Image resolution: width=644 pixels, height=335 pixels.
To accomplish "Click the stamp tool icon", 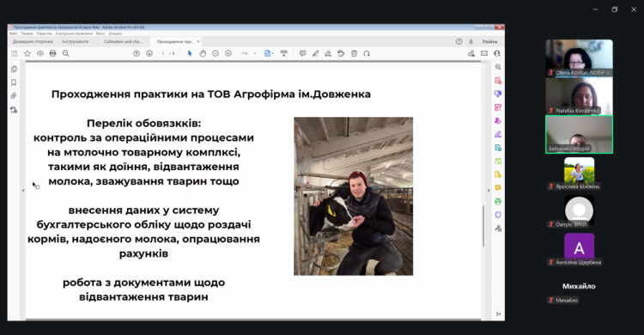I will pos(341,53).
